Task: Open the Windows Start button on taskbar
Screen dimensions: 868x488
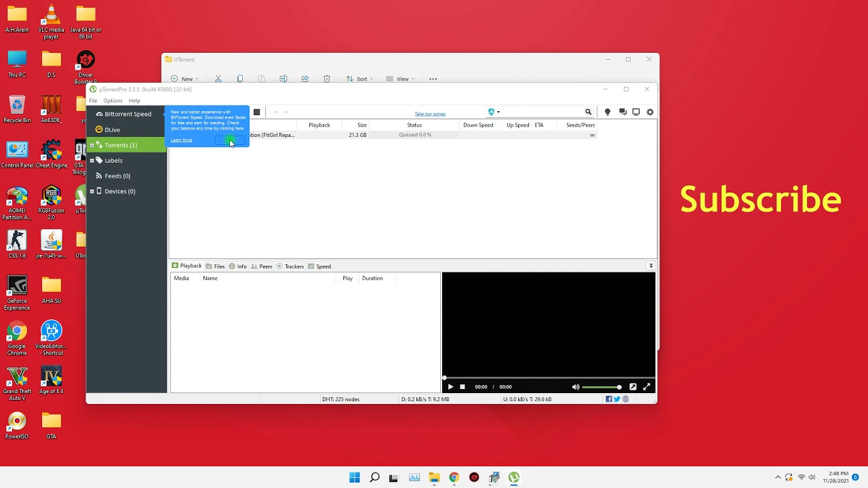Action: coord(355,477)
